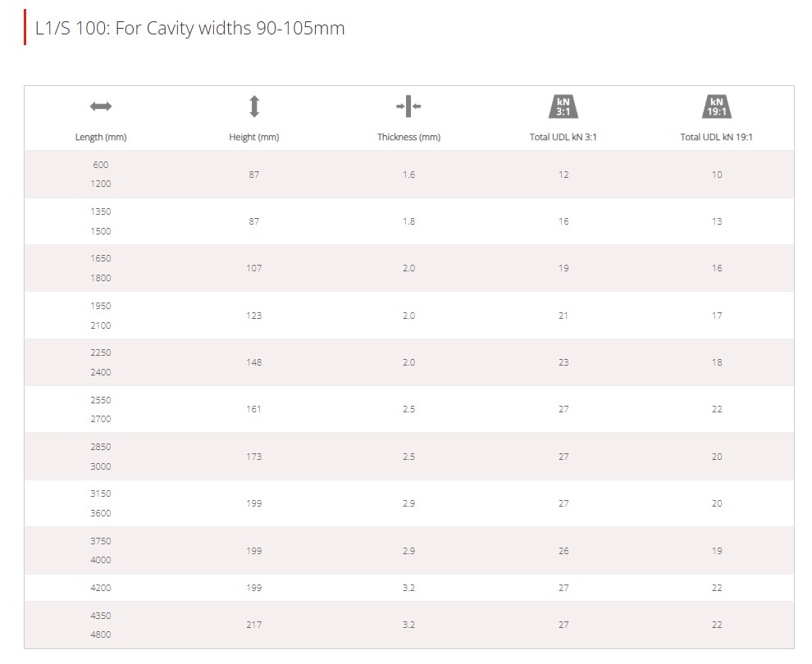Click the Thickness icon in header
This screenshot has width=812, height=664.
408,107
